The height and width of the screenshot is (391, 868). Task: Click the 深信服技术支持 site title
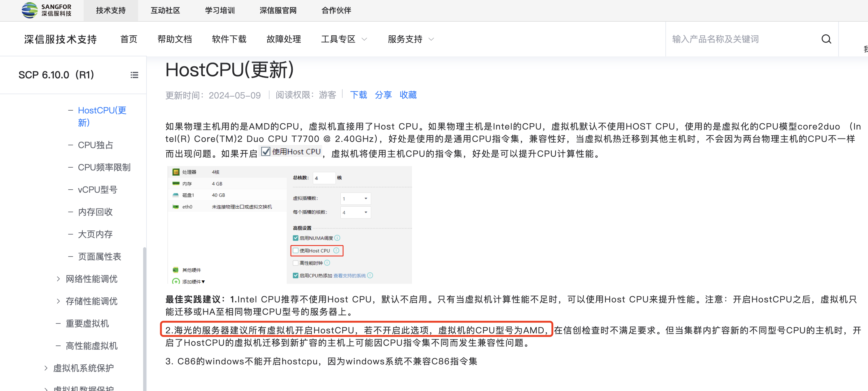pyautogui.click(x=61, y=39)
